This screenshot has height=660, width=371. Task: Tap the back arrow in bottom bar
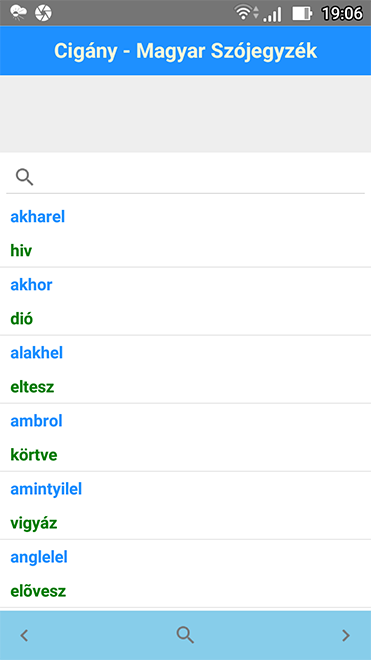[24, 635]
